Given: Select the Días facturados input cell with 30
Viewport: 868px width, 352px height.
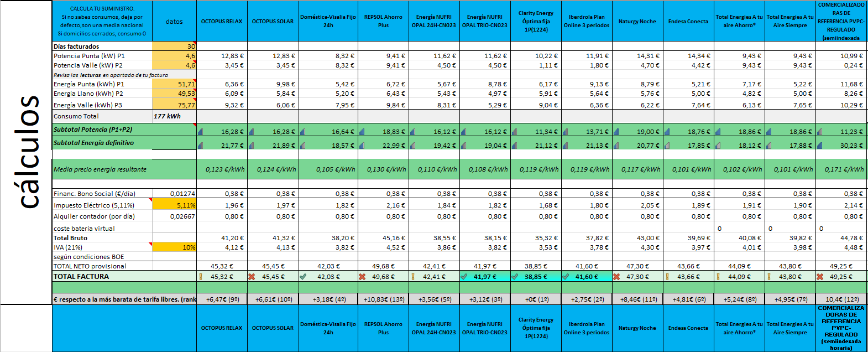Looking at the screenshot, I should click(x=174, y=46).
